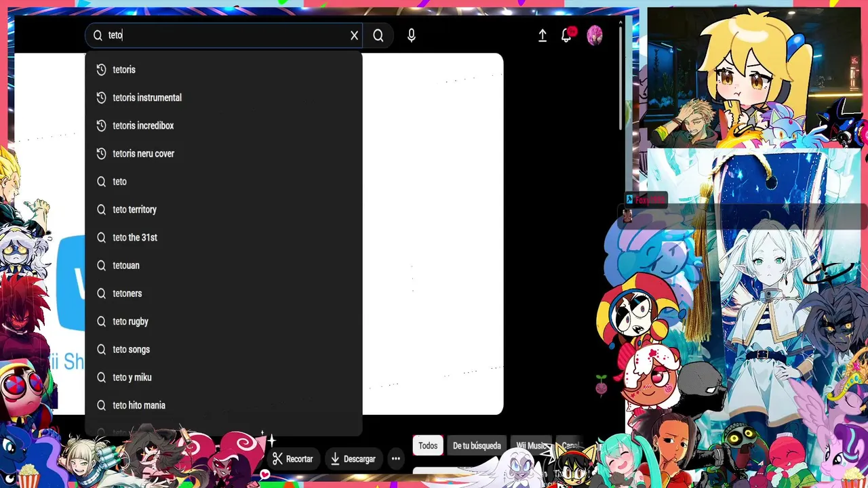Click the history clock icon beside "tetoris instrumental"
868x488 pixels.
(x=101, y=98)
